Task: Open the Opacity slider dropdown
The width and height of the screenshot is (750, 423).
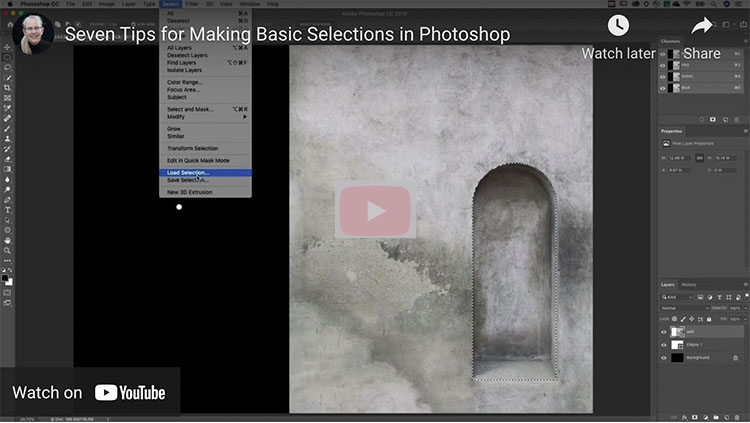Action: [745, 309]
